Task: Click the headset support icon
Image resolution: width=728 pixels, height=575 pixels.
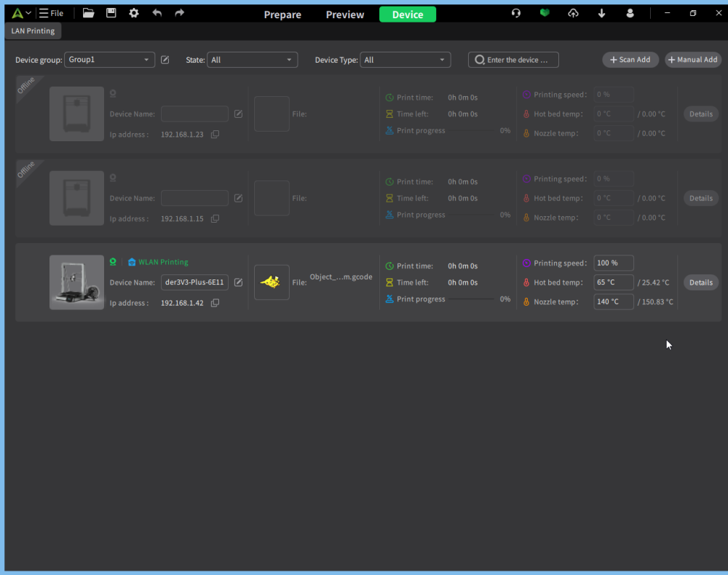Action: tap(516, 13)
